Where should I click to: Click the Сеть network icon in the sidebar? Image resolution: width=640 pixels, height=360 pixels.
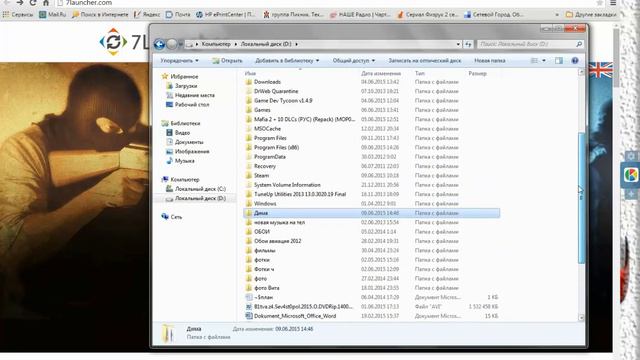[x=165, y=217]
